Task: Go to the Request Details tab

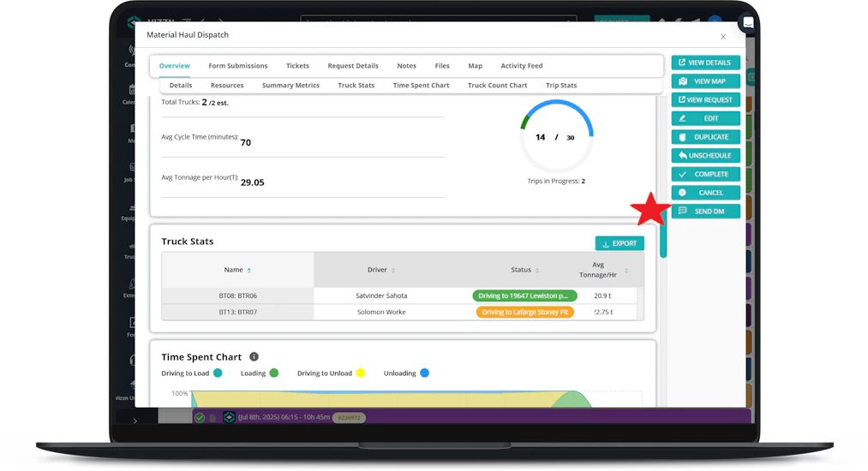Action: click(x=353, y=66)
